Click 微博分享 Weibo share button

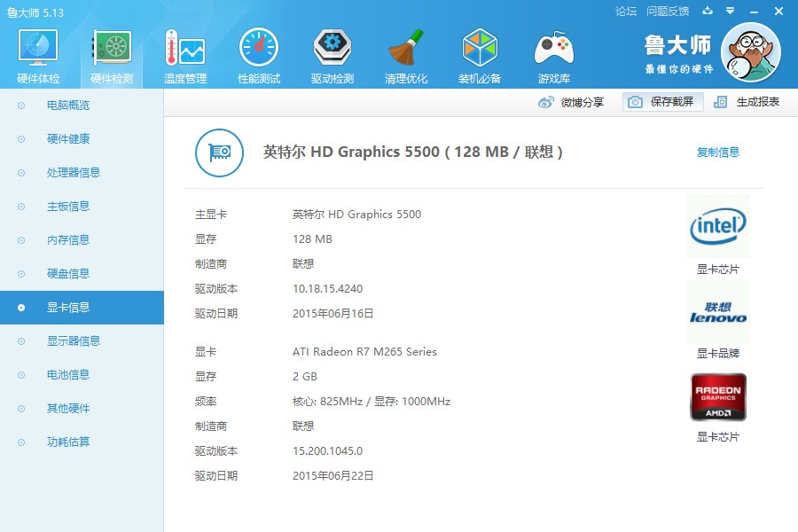[x=572, y=102]
